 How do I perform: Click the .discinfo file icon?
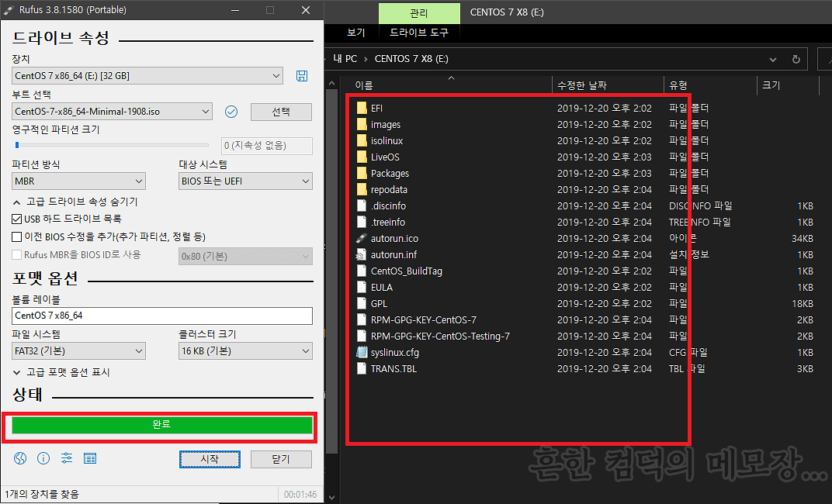coord(362,205)
